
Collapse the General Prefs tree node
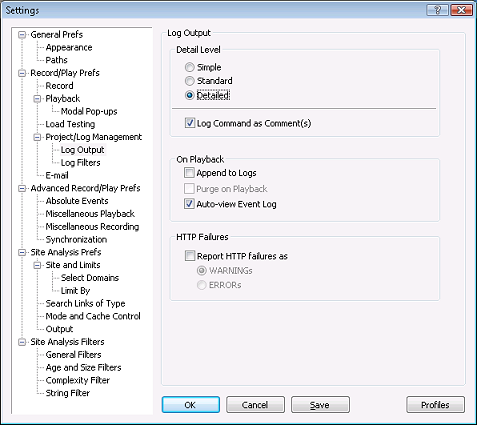point(22,35)
